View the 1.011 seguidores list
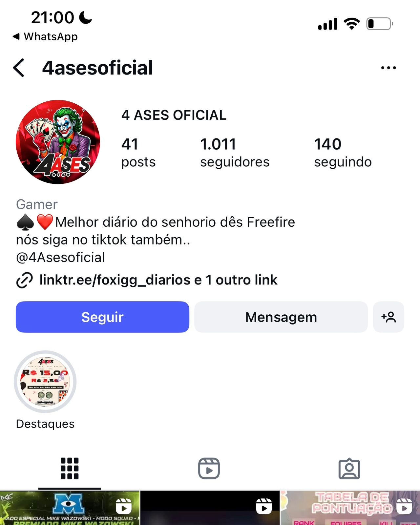 235,153
